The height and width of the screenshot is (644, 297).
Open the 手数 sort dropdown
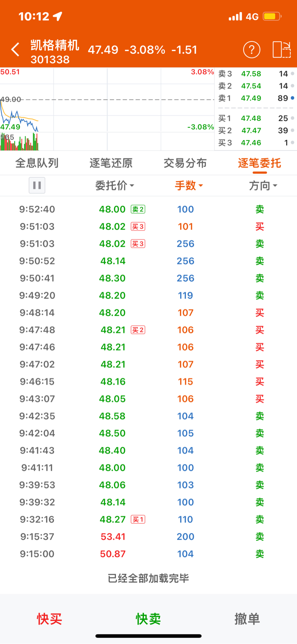(189, 185)
